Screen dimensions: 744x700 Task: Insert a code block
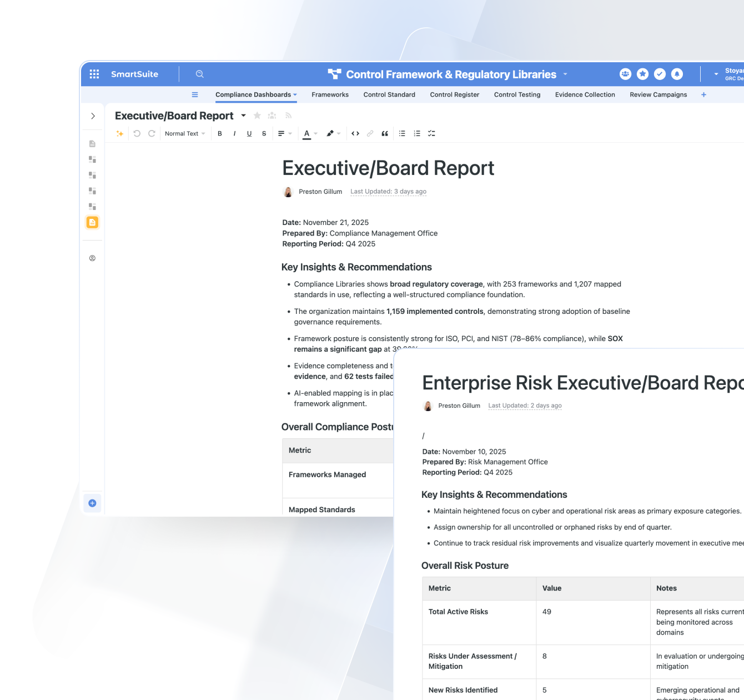click(355, 133)
